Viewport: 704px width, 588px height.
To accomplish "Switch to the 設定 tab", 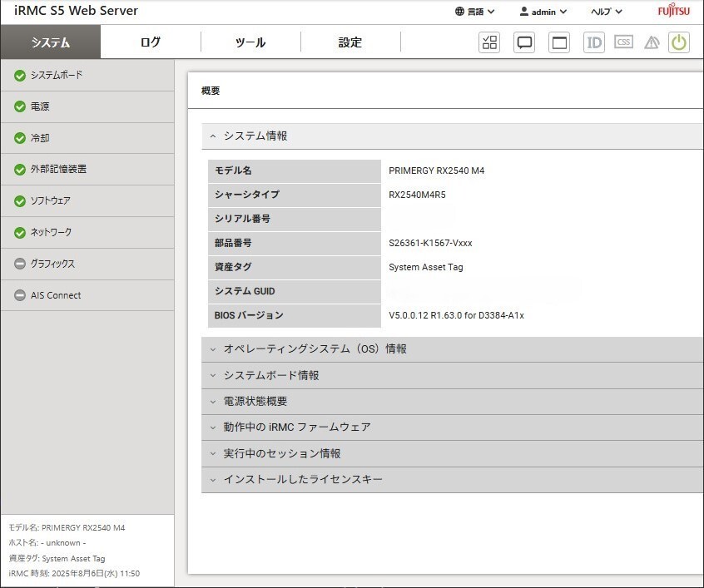I will [x=350, y=42].
